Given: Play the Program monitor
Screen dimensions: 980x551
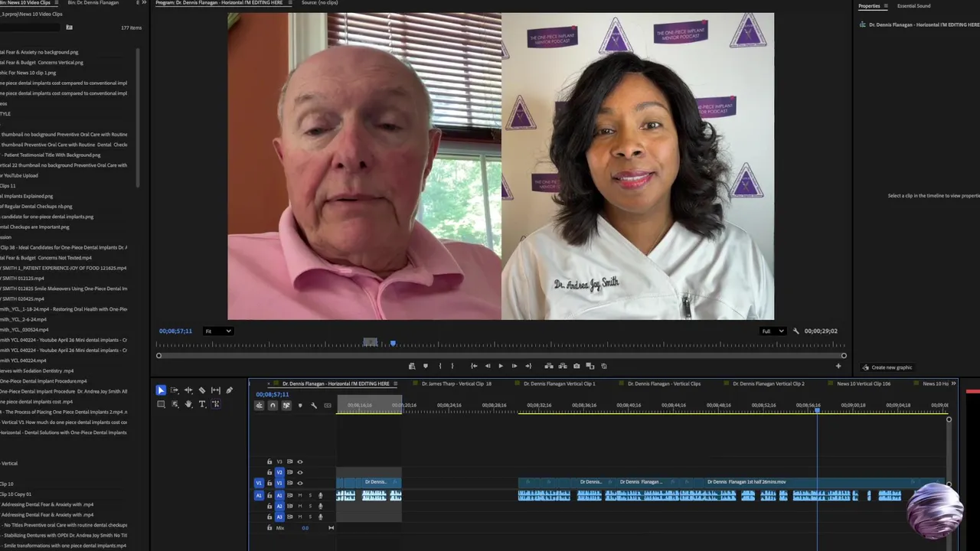Looking at the screenshot, I should pyautogui.click(x=501, y=366).
